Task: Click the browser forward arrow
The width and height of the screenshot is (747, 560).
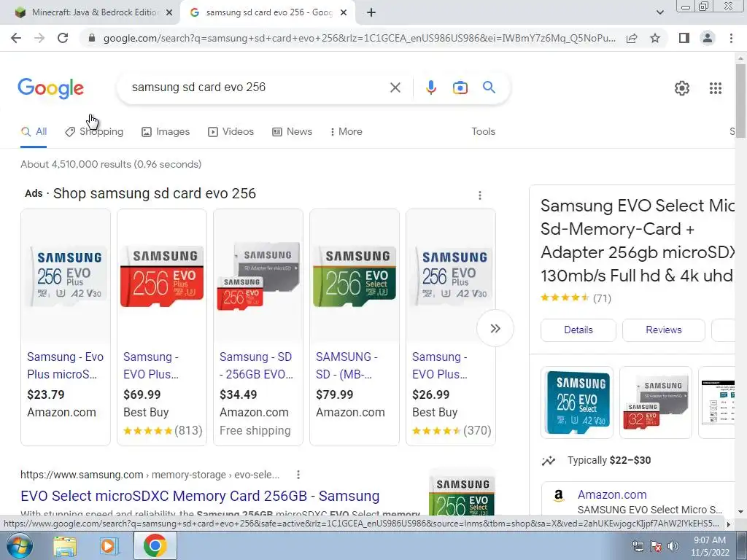Action: pyautogui.click(x=39, y=38)
